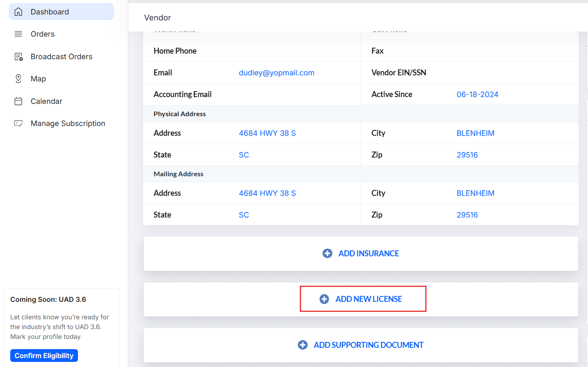The height and width of the screenshot is (367, 588).
Task: Select the Calendar icon in sidebar
Action: point(18,101)
